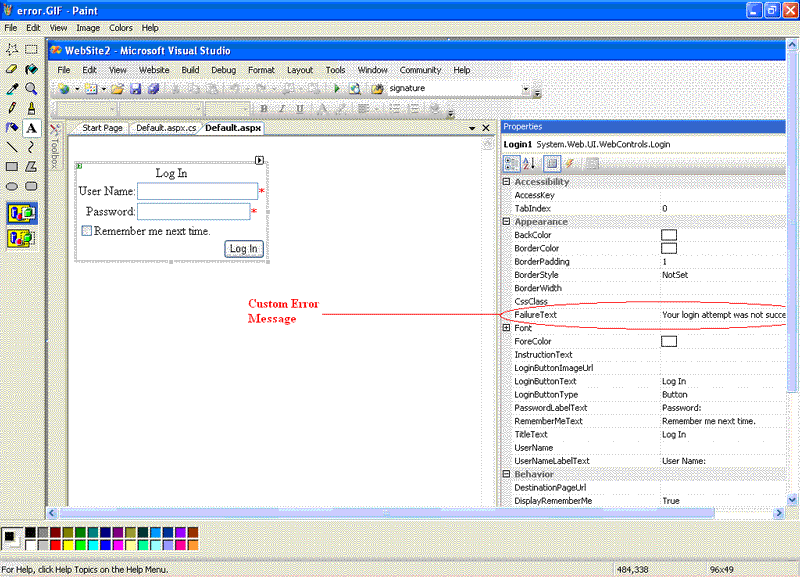Activate the Text tool in Paint

click(x=31, y=128)
